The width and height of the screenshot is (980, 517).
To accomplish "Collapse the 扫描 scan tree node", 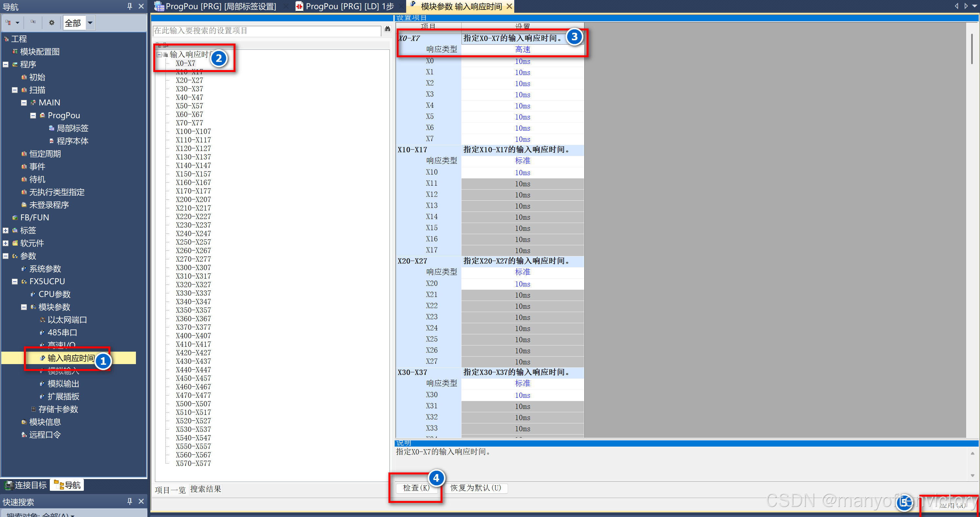I will tap(14, 90).
